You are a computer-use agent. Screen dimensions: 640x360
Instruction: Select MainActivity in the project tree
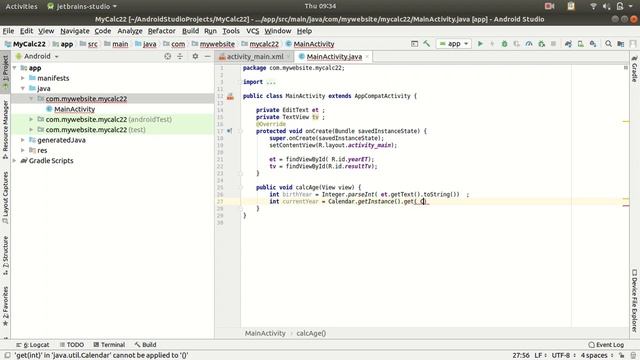coord(75,109)
